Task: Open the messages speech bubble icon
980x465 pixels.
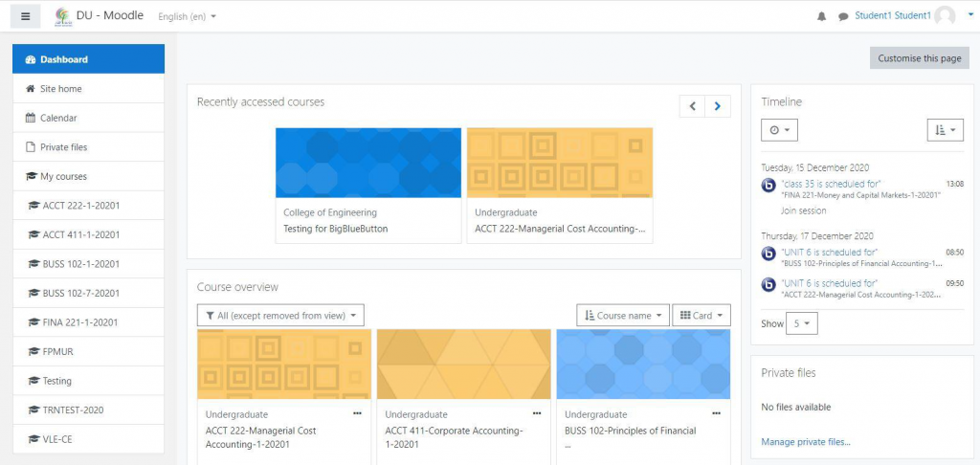Action: tap(843, 16)
